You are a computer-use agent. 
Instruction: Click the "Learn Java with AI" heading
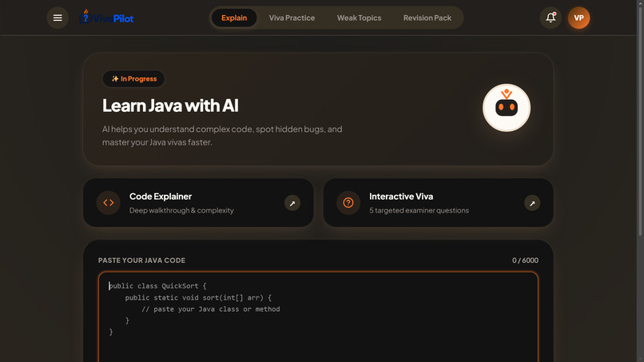(170, 105)
